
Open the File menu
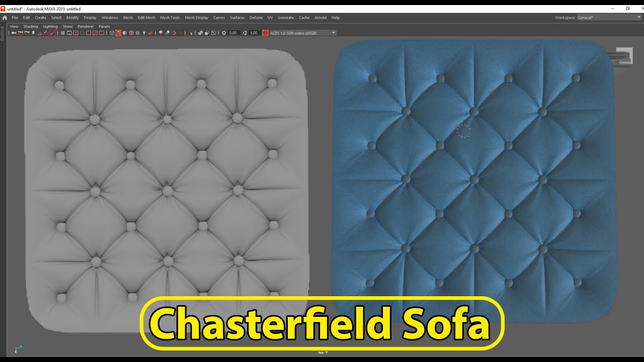coord(15,18)
